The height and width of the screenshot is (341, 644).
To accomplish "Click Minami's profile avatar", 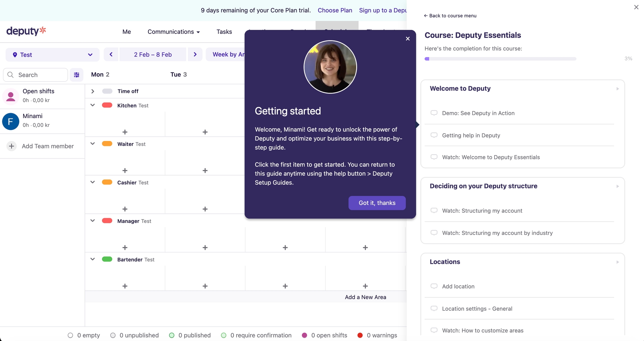I will (11, 121).
